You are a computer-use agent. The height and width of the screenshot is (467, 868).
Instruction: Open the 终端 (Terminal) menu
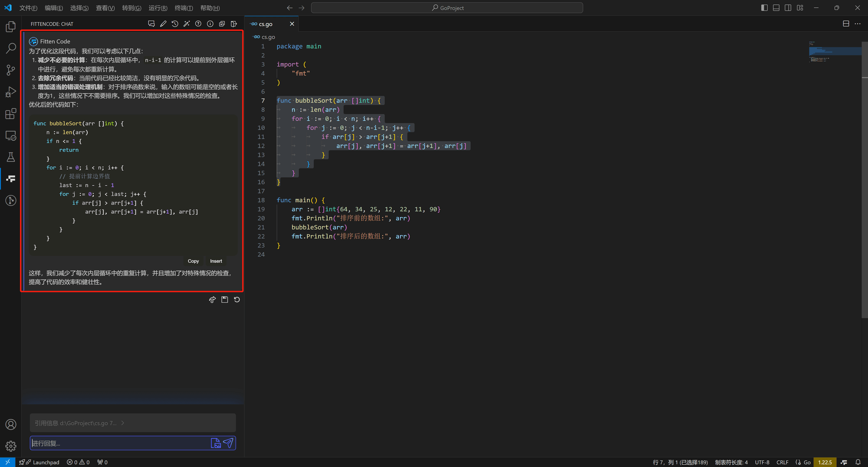point(184,8)
